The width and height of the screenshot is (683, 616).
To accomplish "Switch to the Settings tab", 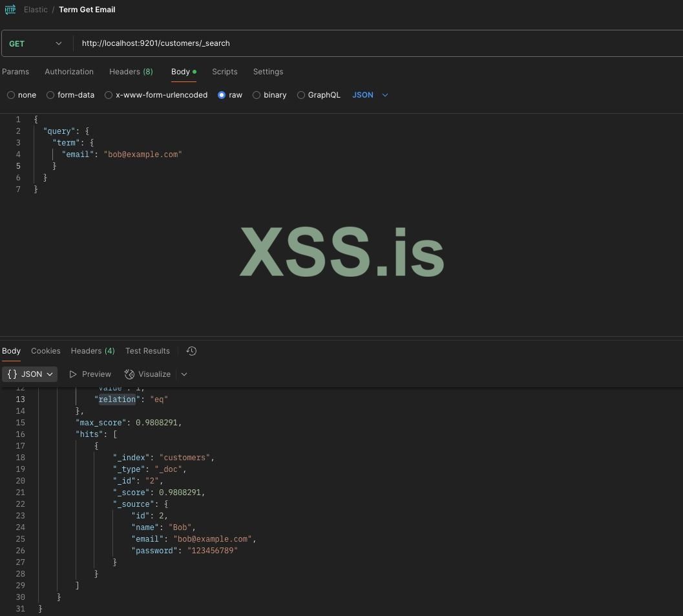I will tap(268, 72).
